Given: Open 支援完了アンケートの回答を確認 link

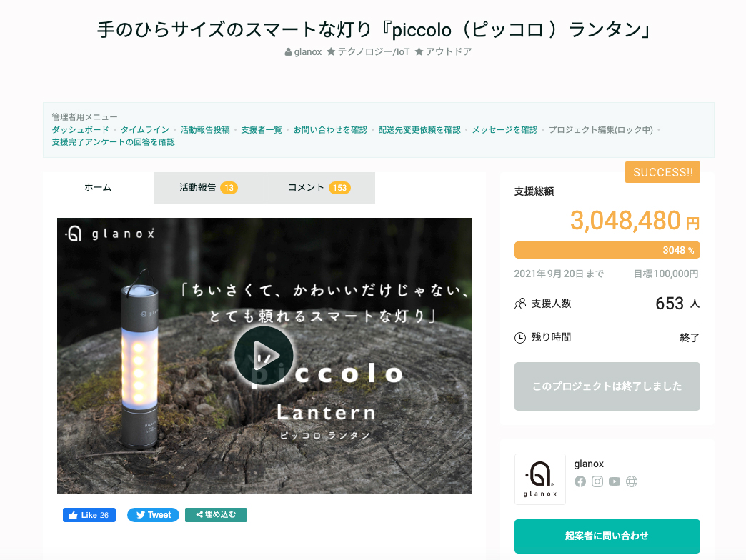Looking at the screenshot, I should [x=113, y=142].
